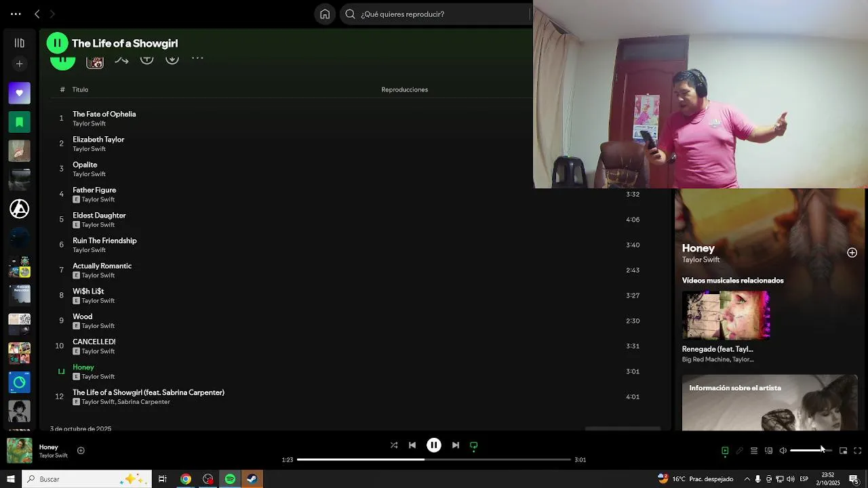Collapse Your Library sidebar icon
This screenshot has width=868, height=488.
click(x=19, y=43)
